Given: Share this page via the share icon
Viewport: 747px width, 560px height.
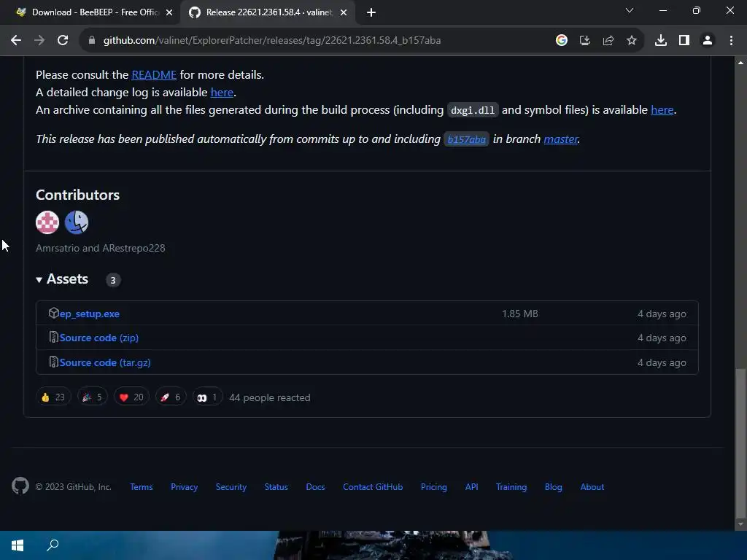Looking at the screenshot, I should [x=608, y=41].
